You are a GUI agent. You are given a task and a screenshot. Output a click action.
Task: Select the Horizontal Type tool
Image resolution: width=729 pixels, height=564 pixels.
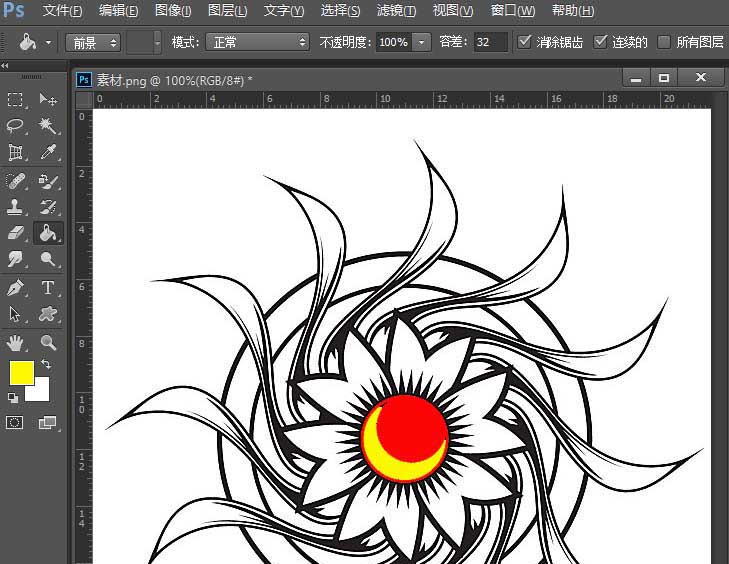[x=47, y=287]
